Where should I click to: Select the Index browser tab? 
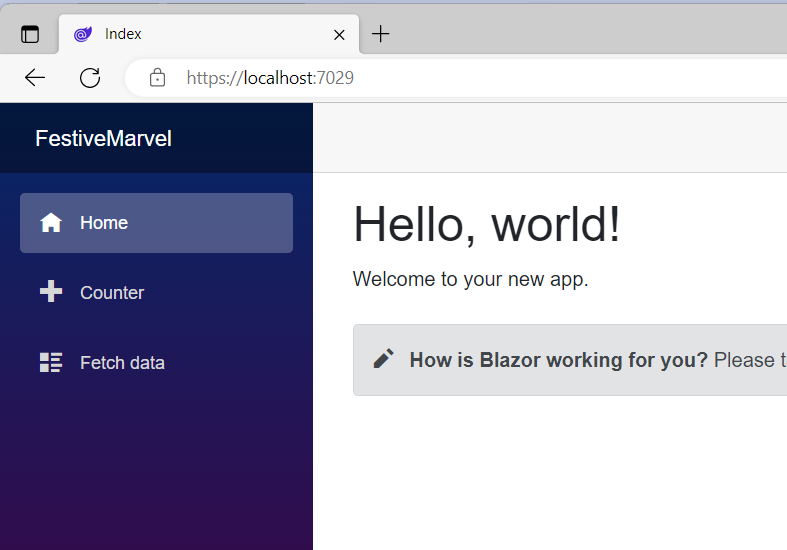(x=200, y=34)
